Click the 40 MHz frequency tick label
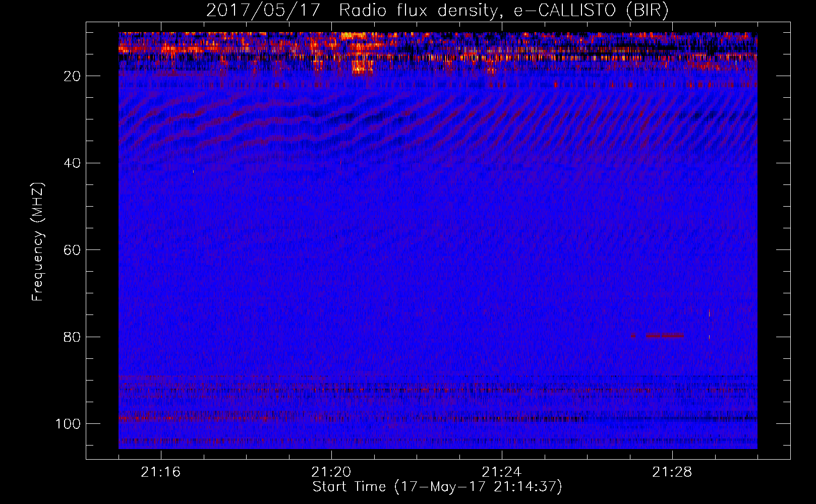Screen dimensions: 816x504 pyautogui.click(x=73, y=163)
